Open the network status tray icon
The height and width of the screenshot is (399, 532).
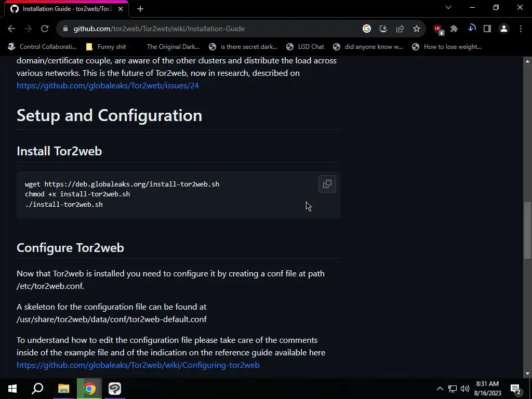[453, 389]
